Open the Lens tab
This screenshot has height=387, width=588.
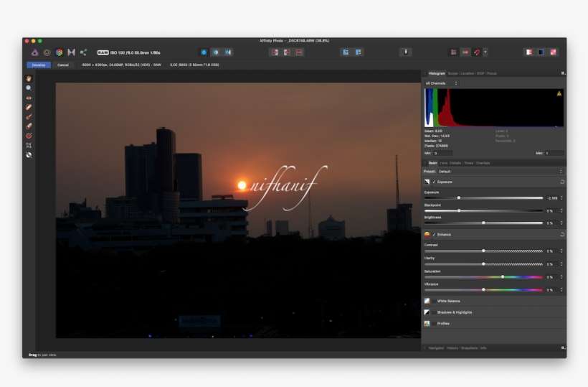point(444,163)
